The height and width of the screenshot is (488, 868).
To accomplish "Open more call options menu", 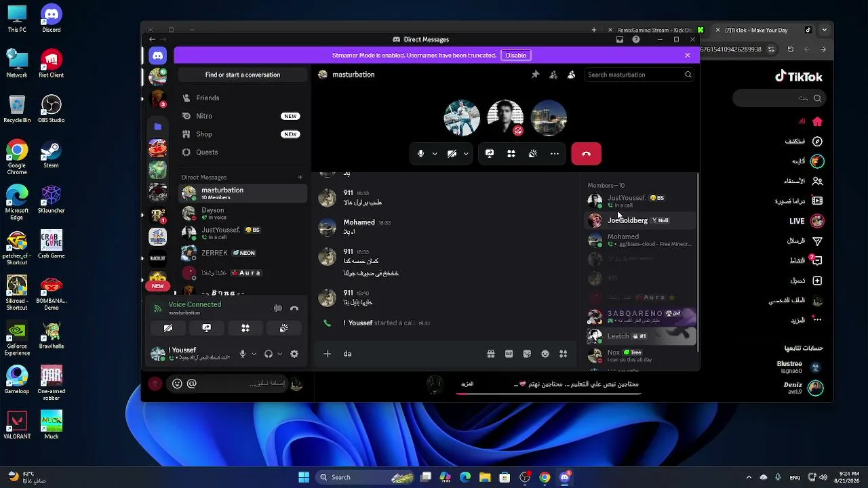I will point(555,154).
